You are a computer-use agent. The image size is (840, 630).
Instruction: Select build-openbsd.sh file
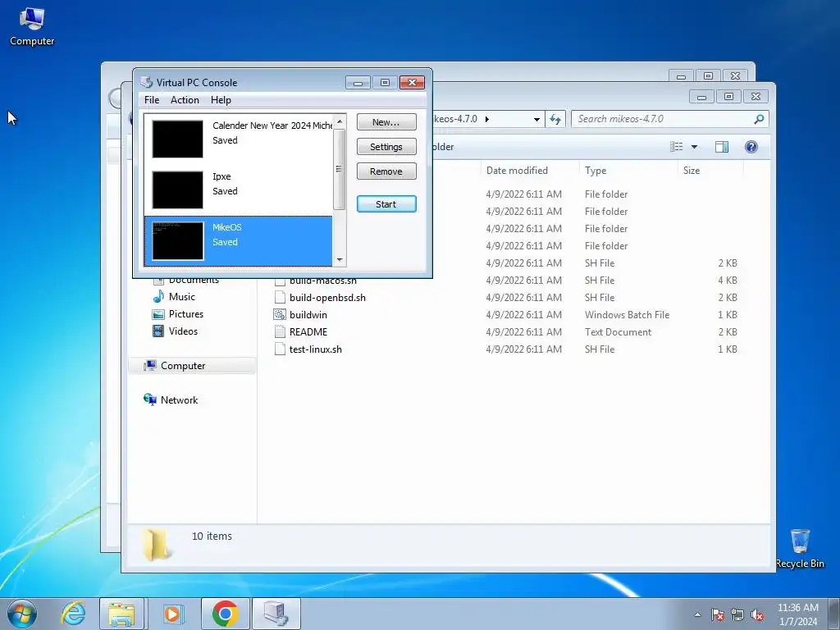pyautogui.click(x=327, y=297)
